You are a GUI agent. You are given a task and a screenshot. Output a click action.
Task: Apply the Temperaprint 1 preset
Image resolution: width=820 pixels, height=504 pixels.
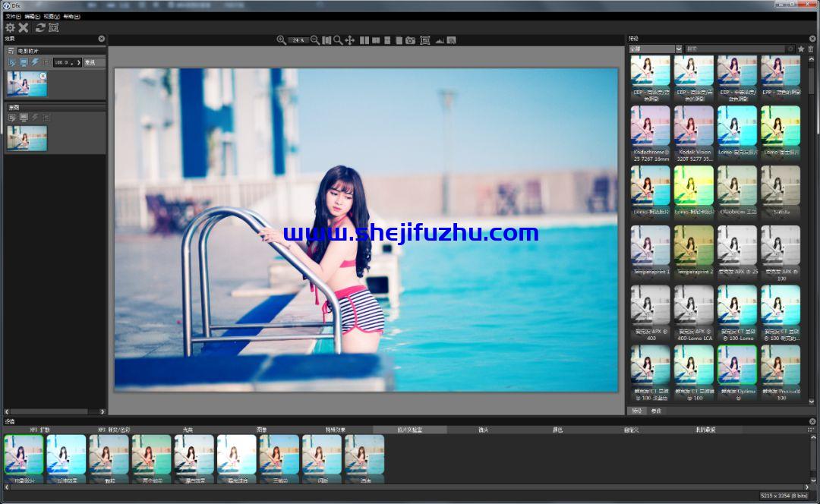[x=651, y=246]
